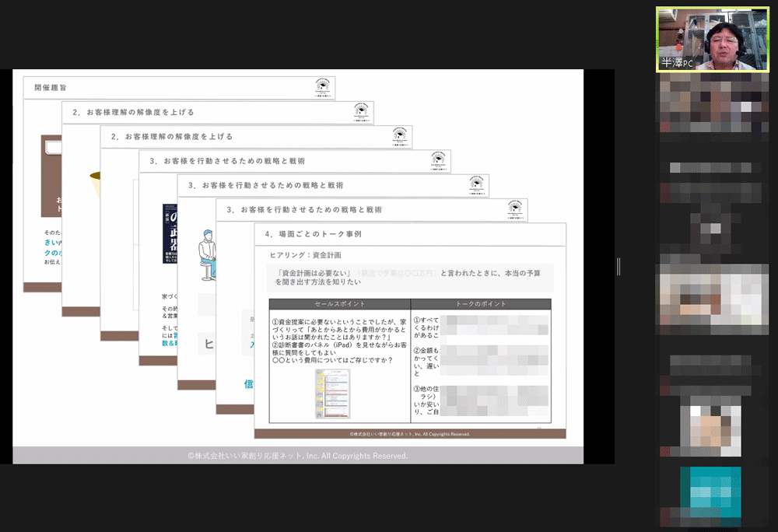Click the ヒアリング：資金計画 subheading
Screen dimensions: 778x532
point(305,255)
